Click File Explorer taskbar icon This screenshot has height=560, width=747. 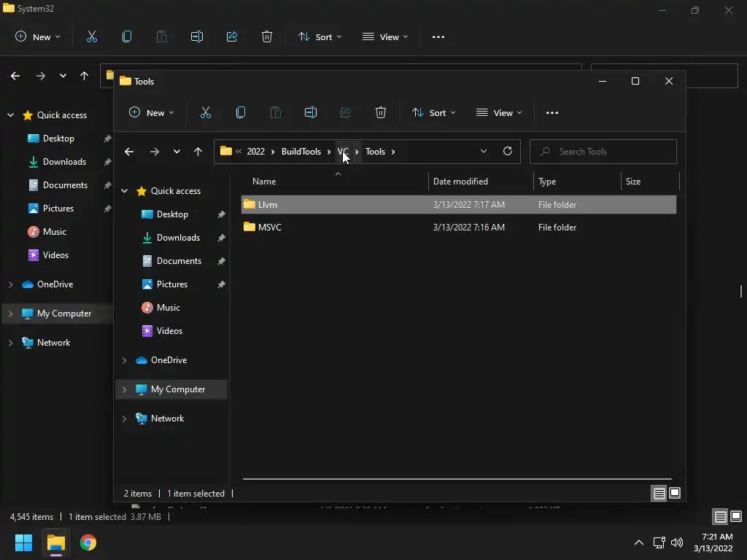pyautogui.click(x=55, y=542)
